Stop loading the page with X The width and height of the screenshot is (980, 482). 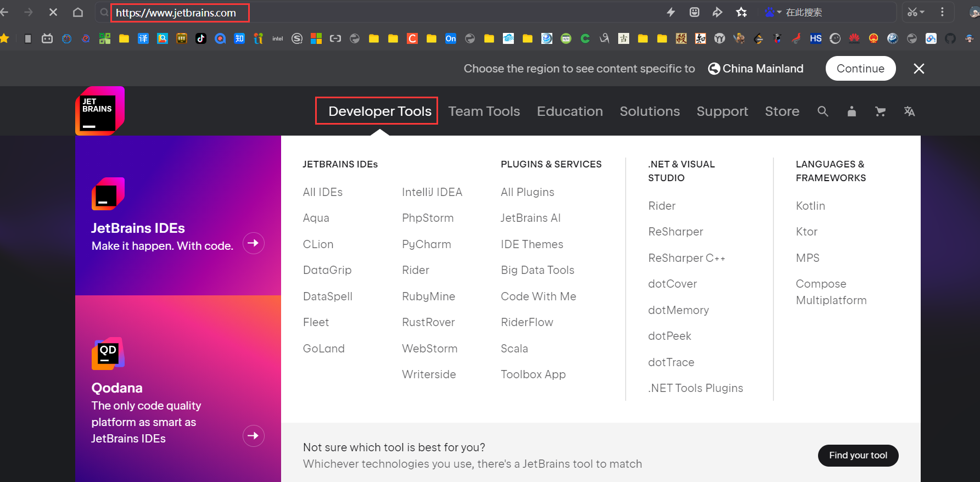(x=53, y=12)
